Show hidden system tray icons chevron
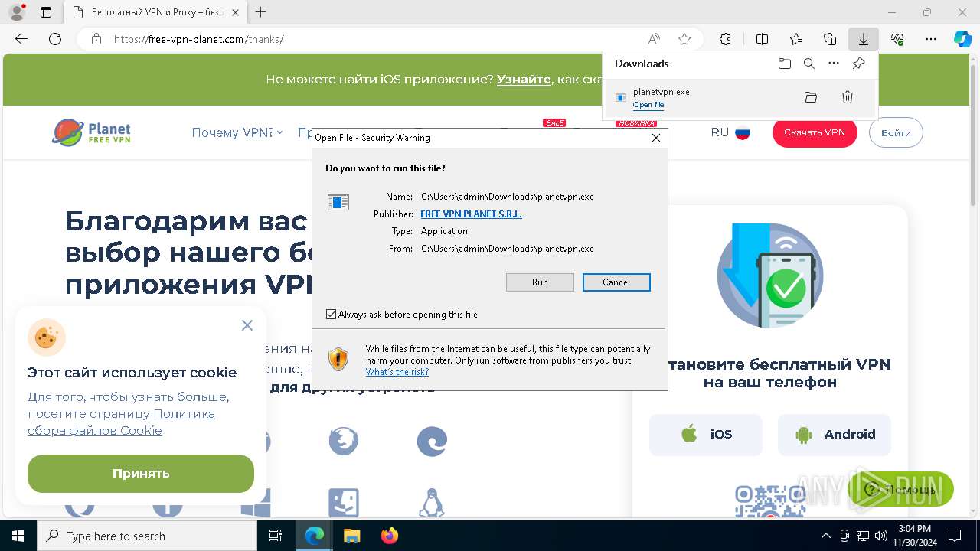Image resolution: width=980 pixels, height=551 pixels. click(825, 536)
